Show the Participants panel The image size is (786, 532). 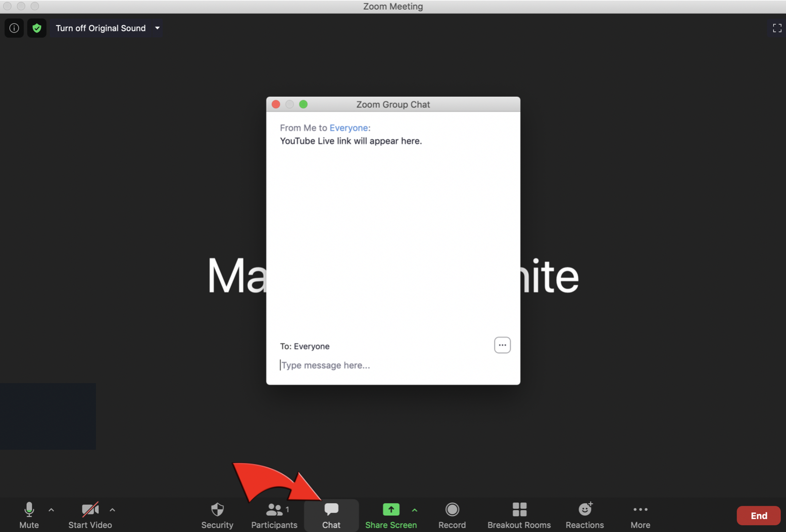click(274, 515)
